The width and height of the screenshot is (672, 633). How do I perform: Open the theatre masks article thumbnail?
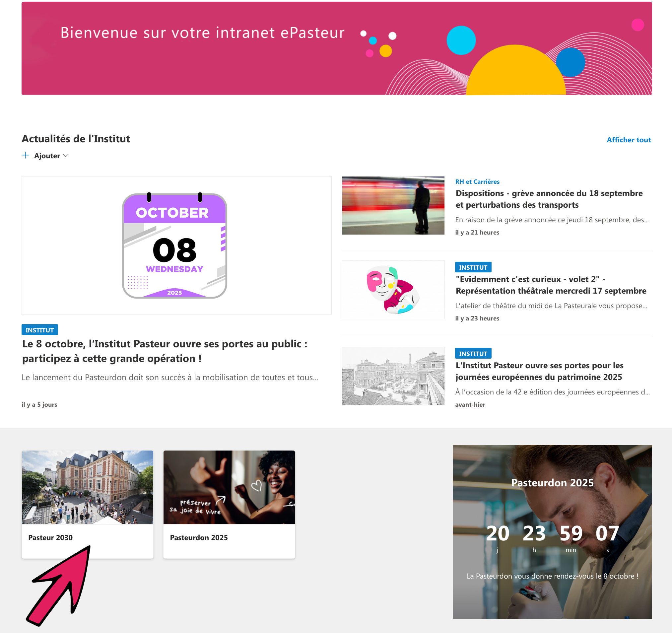[393, 289]
